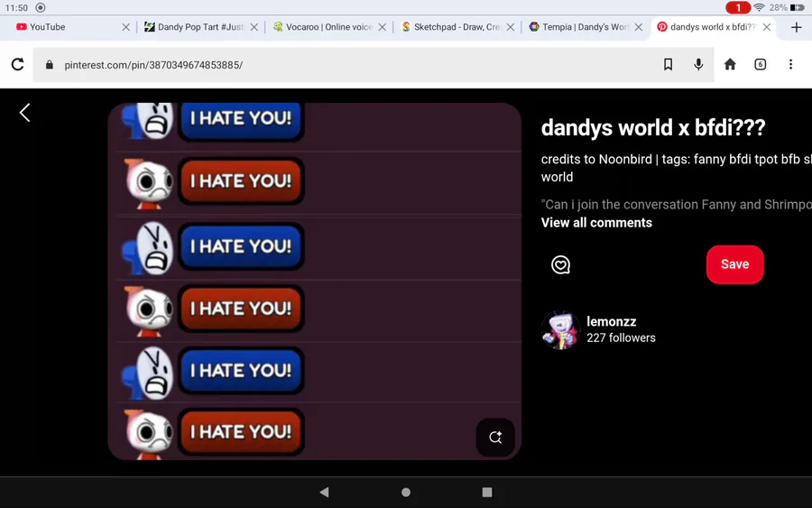
Task: Tap Android home navigation button
Action: click(x=406, y=492)
